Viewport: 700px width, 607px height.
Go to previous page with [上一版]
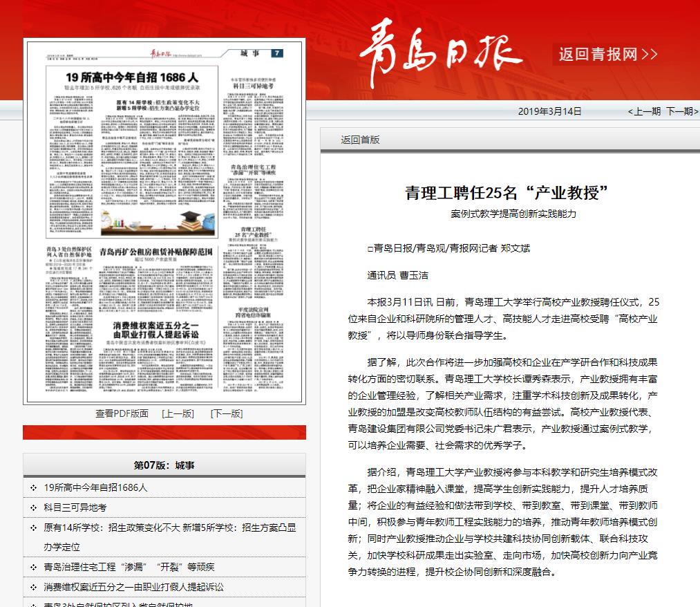178,413
